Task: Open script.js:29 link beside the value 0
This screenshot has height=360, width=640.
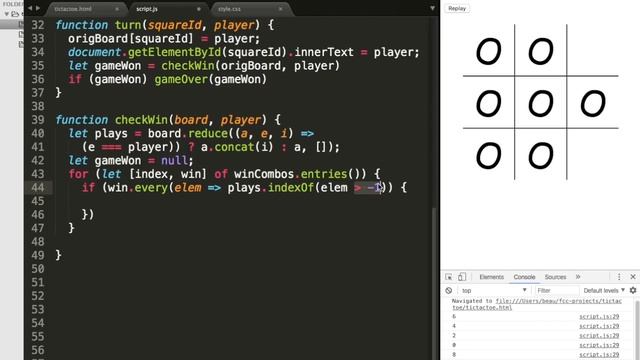Action: point(599,345)
